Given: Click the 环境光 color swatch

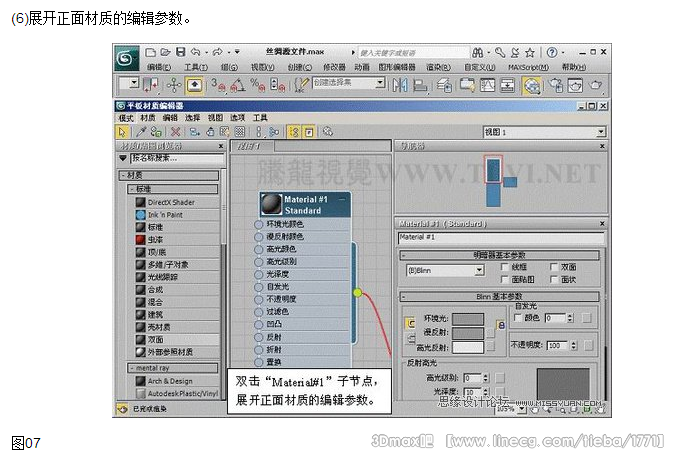Looking at the screenshot, I should [x=468, y=319].
